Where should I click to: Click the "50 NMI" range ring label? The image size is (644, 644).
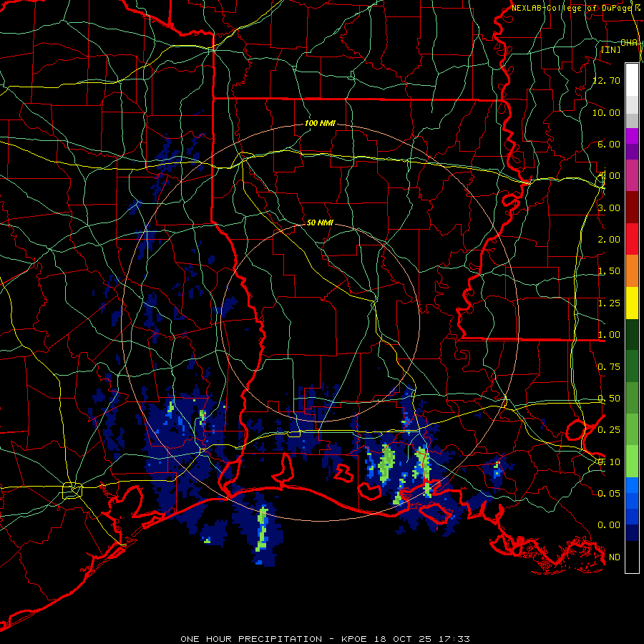[320, 223]
